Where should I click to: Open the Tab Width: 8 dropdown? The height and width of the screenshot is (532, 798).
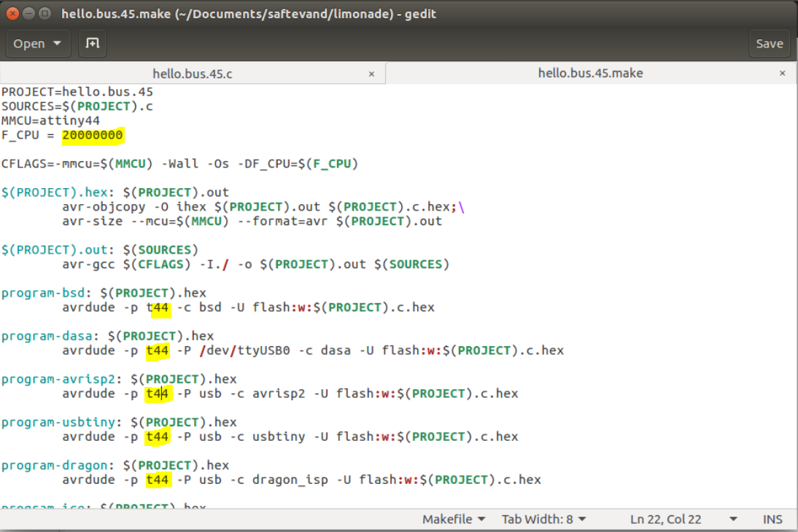[543, 519]
